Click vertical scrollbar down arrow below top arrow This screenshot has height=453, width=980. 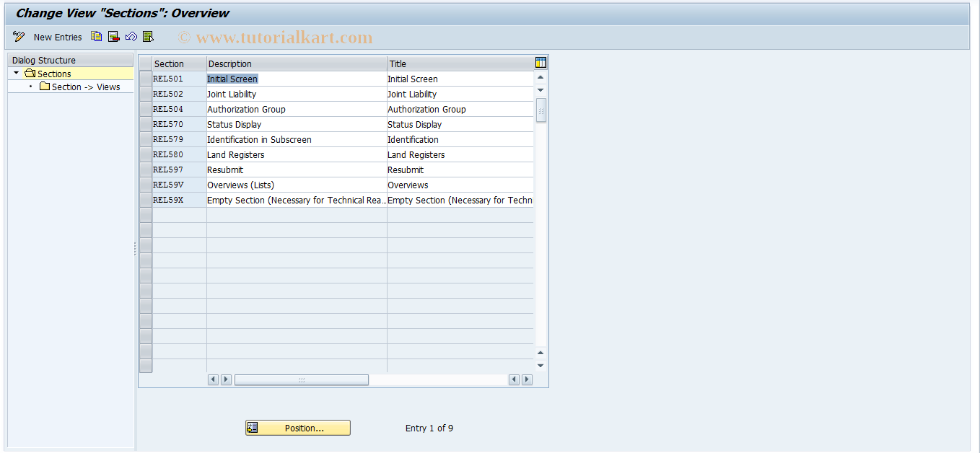tap(541, 90)
